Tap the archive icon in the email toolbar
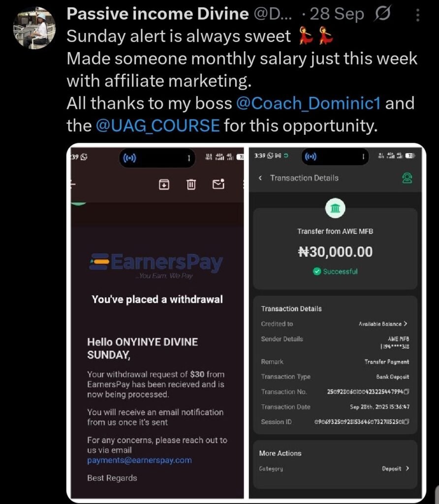439x504 pixels. tap(164, 184)
